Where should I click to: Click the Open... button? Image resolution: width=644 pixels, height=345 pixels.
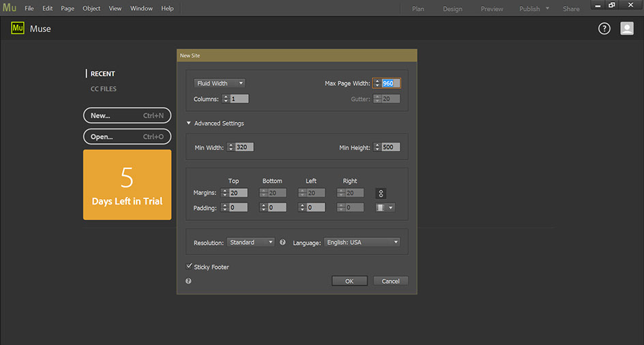(x=128, y=137)
